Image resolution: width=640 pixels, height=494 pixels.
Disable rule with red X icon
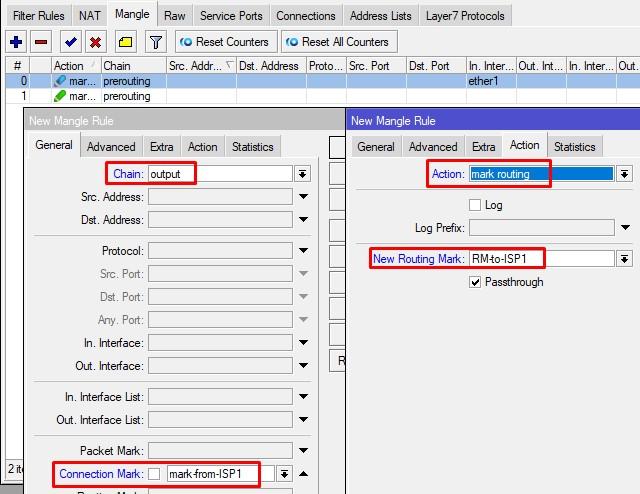coord(96,42)
